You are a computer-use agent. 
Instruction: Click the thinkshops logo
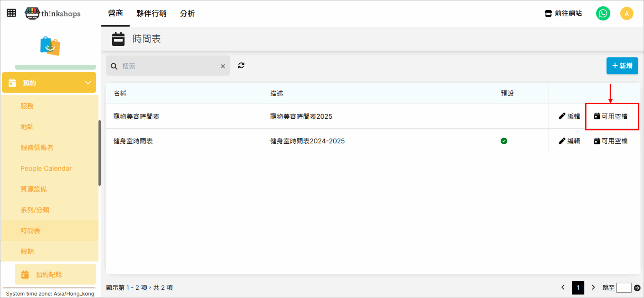click(x=53, y=13)
